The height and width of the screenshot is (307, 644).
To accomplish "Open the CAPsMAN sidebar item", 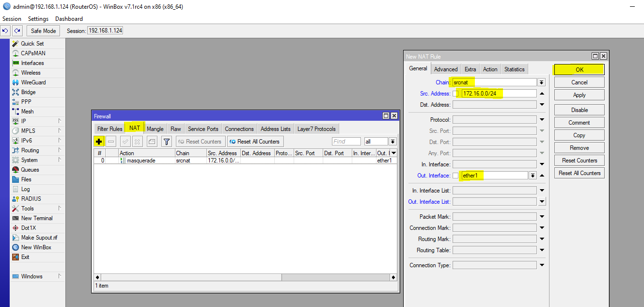I will point(33,53).
